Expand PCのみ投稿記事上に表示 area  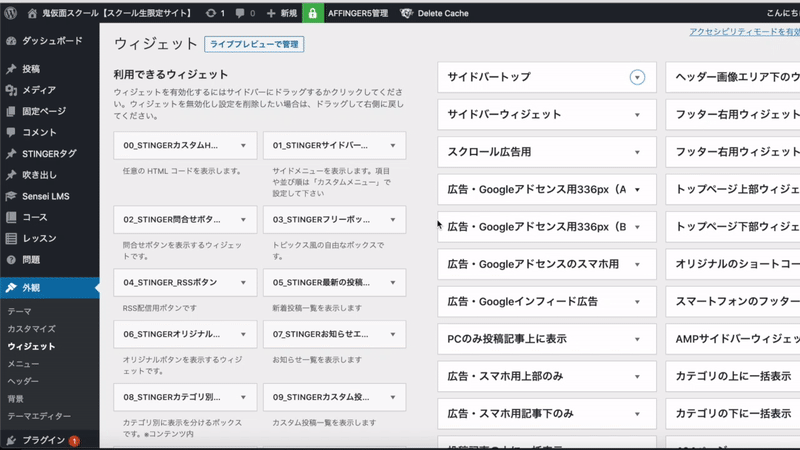(637, 339)
